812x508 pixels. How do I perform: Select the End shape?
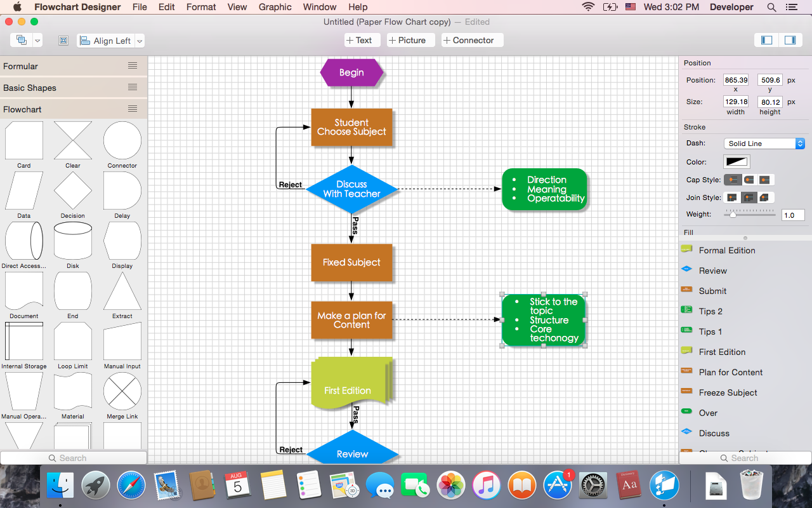73,291
